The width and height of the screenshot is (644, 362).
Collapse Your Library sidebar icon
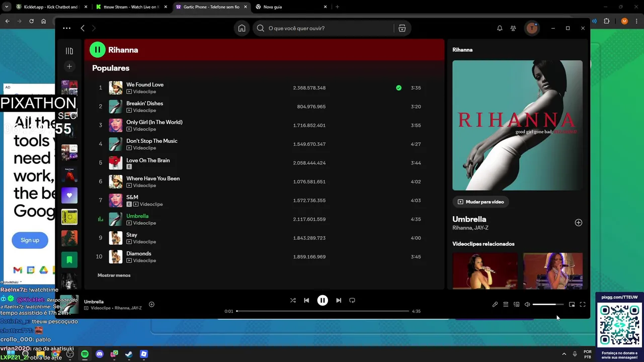(x=69, y=51)
